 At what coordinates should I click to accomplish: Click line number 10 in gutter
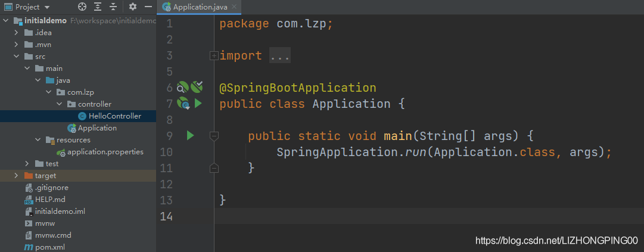[166, 153]
